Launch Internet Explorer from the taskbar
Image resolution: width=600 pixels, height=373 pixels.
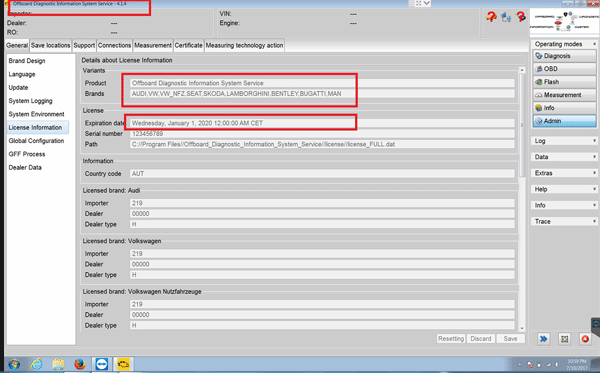37,364
